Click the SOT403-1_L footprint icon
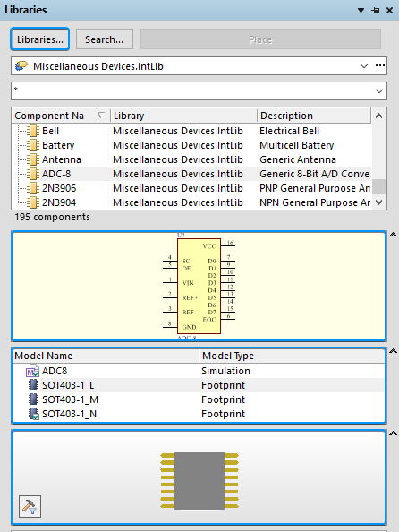 click(33, 385)
